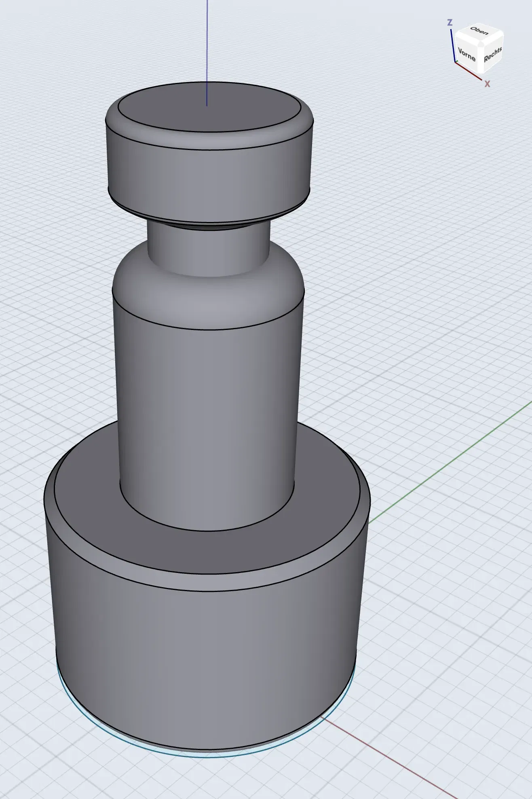The height and width of the screenshot is (799, 532).
Task: Select the narrow neck cylinder under the cap
Action: click(209, 249)
